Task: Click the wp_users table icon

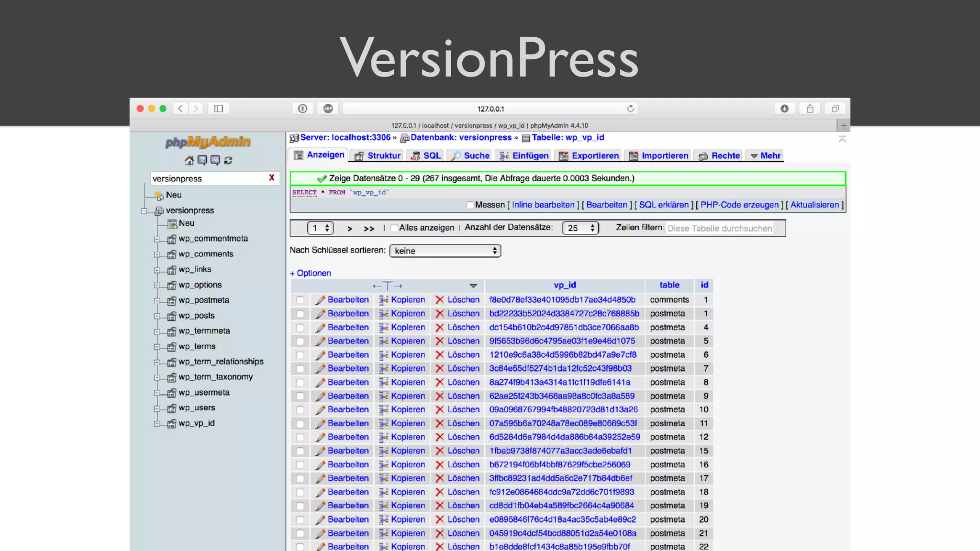Action: [x=172, y=408]
